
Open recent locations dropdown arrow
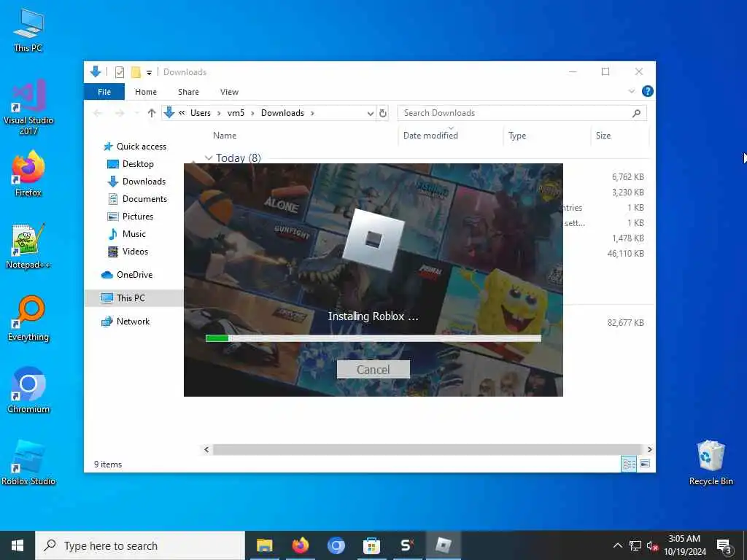tap(136, 113)
